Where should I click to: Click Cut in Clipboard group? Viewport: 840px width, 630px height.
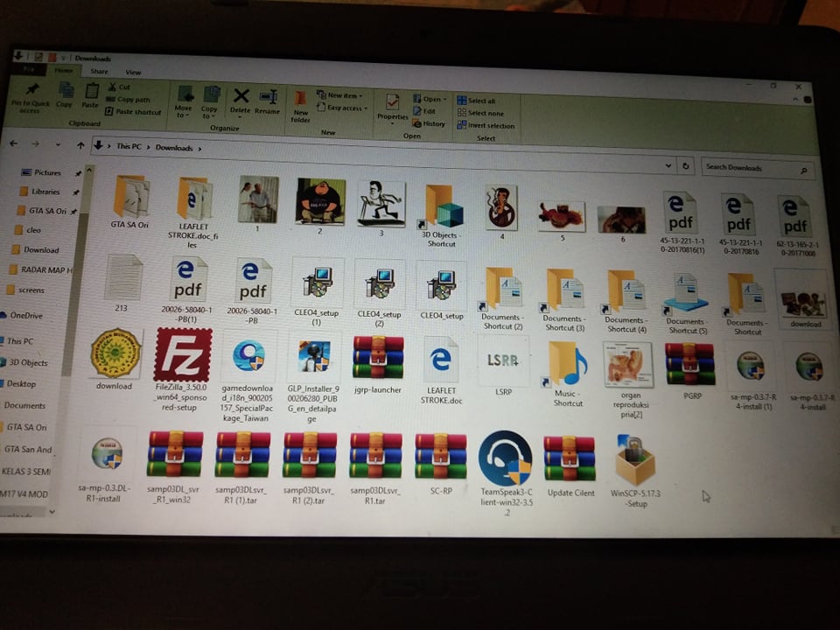119,87
